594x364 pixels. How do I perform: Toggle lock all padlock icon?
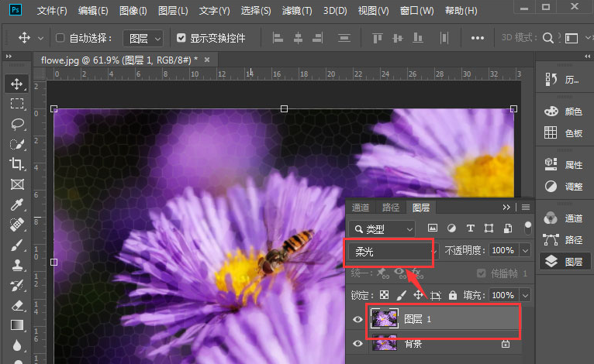click(x=453, y=295)
